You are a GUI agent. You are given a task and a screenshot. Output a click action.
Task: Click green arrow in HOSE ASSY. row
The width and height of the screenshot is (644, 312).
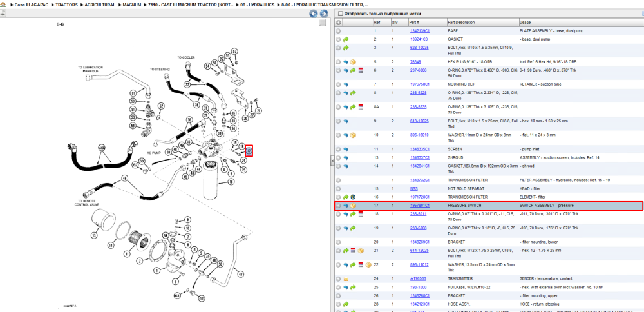(346, 304)
